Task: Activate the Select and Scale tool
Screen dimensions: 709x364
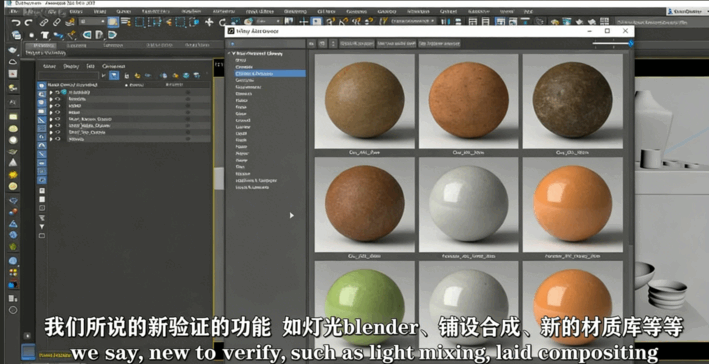Action: tap(235, 22)
